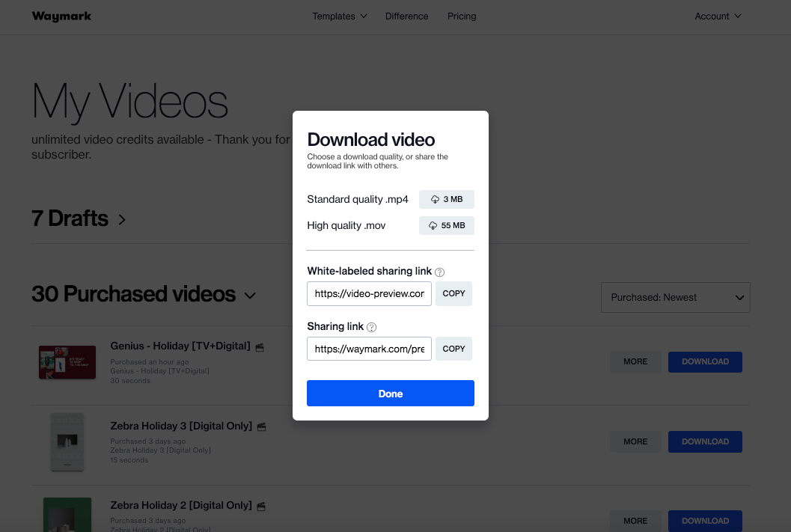Open the Account menu

click(717, 16)
